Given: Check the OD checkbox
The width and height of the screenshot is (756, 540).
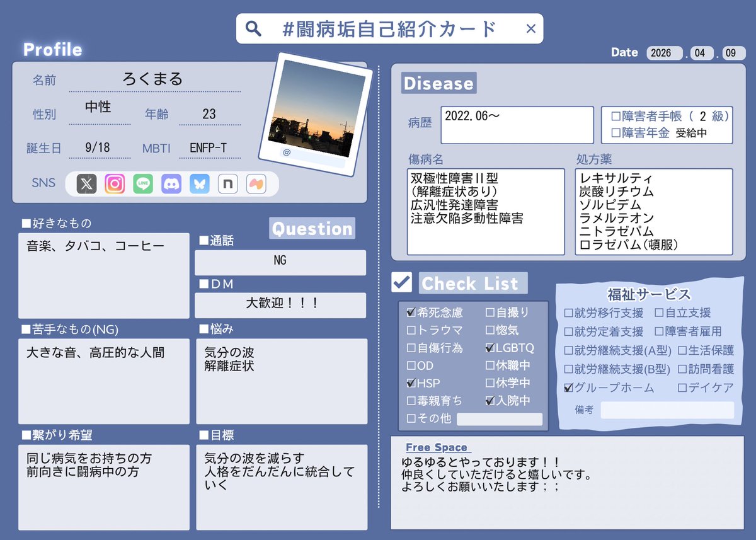Looking at the screenshot, I should tap(411, 365).
